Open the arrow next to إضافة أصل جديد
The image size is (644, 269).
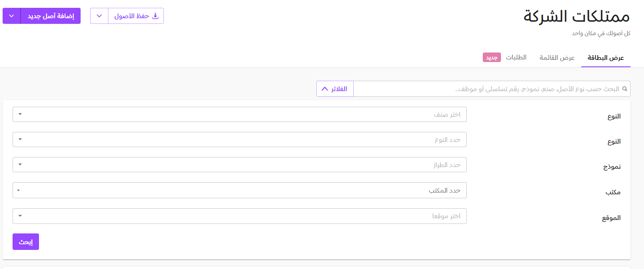12,16
